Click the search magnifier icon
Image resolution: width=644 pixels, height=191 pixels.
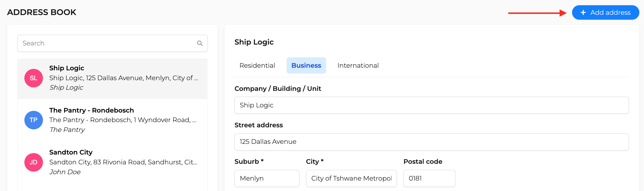click(x=200, y=43)
